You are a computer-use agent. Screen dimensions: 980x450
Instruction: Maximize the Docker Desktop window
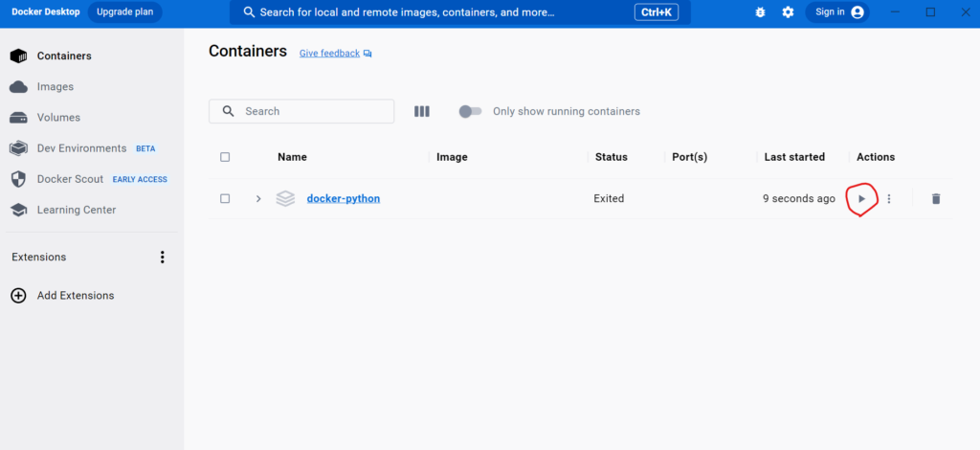[x=930, y=11]
